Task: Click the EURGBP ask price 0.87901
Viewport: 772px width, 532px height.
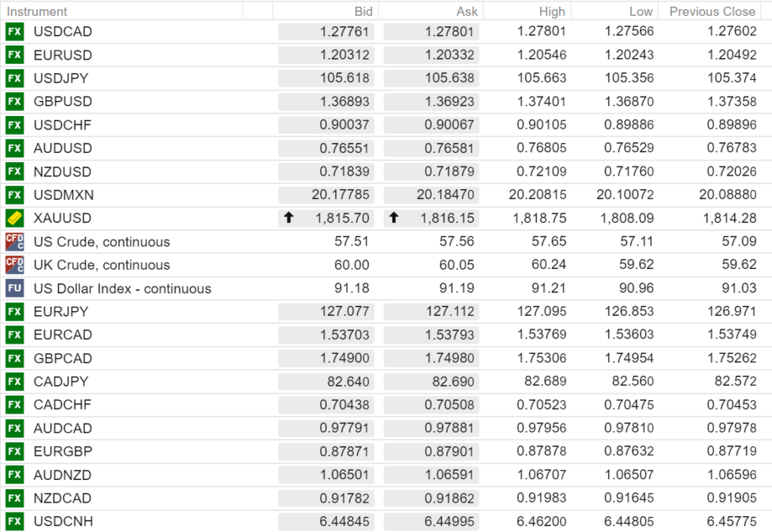Action: point(449,451)
